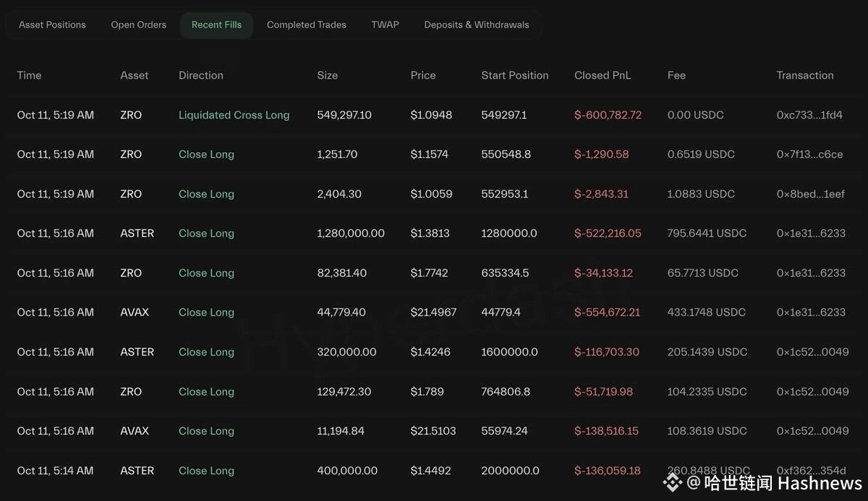
Task: Click the Price column header
Action: 423,75
